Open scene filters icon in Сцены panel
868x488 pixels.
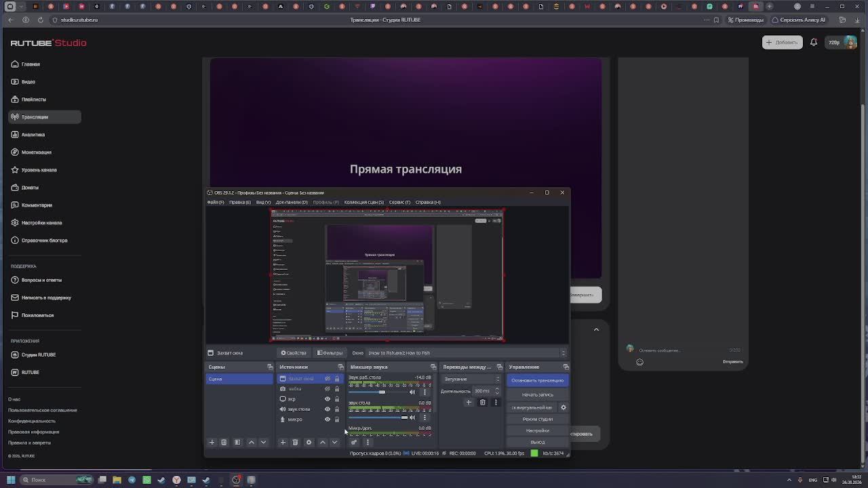(237, 443)
